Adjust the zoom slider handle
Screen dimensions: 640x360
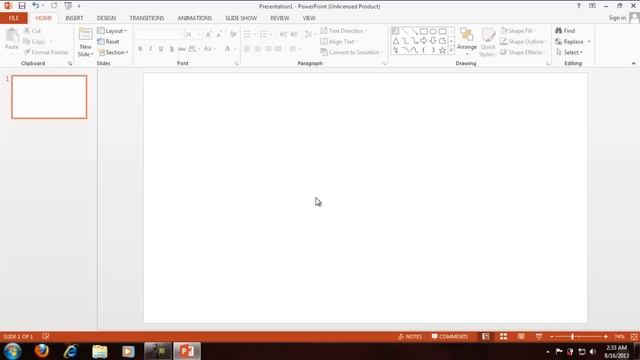(x=573, y=336)
